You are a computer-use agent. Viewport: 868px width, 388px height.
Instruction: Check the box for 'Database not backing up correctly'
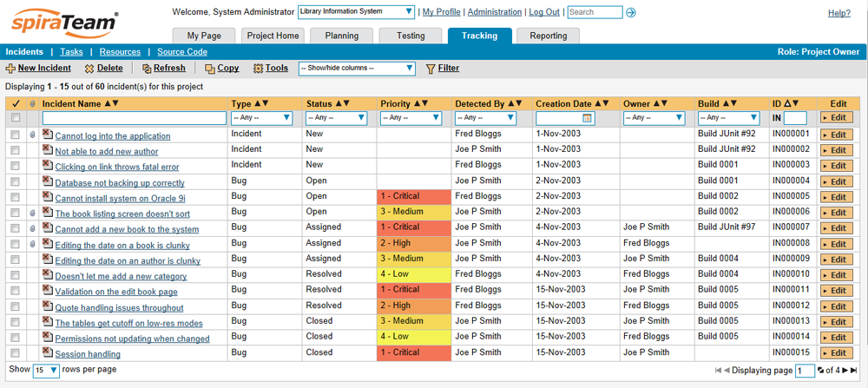click(x=15, y=181)
